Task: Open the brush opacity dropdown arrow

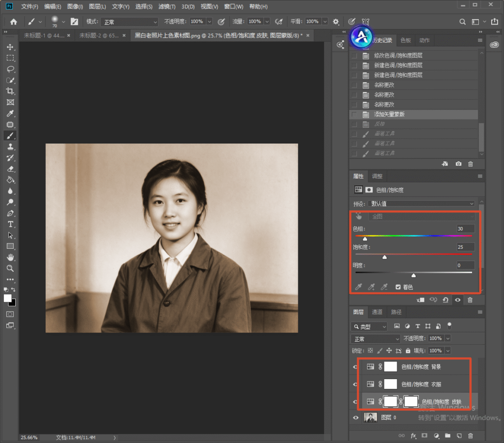Action: [210, 22]
